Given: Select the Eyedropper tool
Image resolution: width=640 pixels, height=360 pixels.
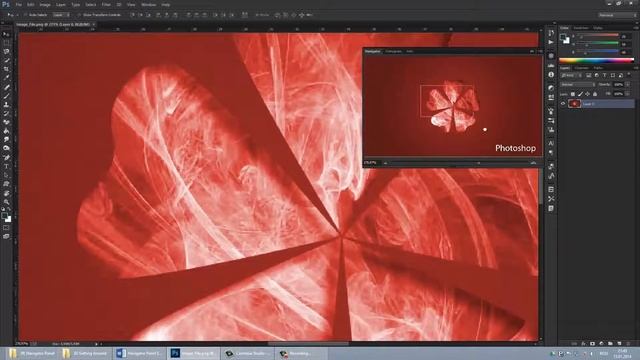Looking at the screenshot, I should click(6, 78).
